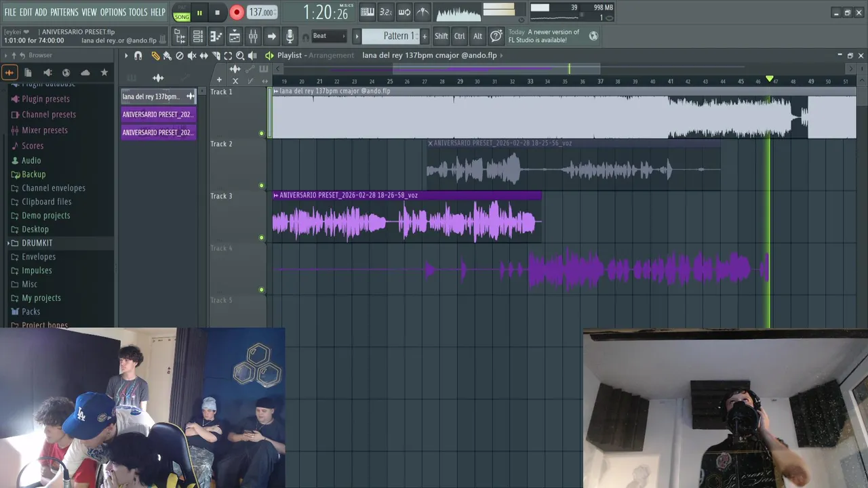The width and height of the screenshot is (868, 488).
Task: Toggle the 3.2.1 recording countdown
Action: point(385,12)
